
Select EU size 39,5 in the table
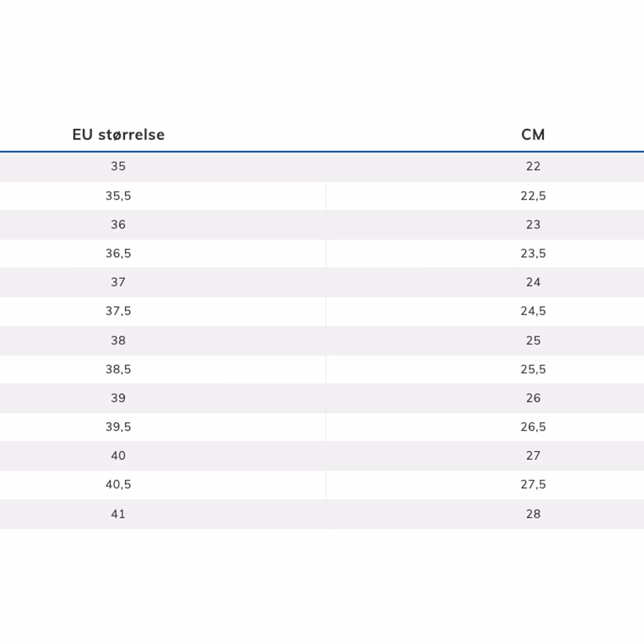click(x=118, y=427)
